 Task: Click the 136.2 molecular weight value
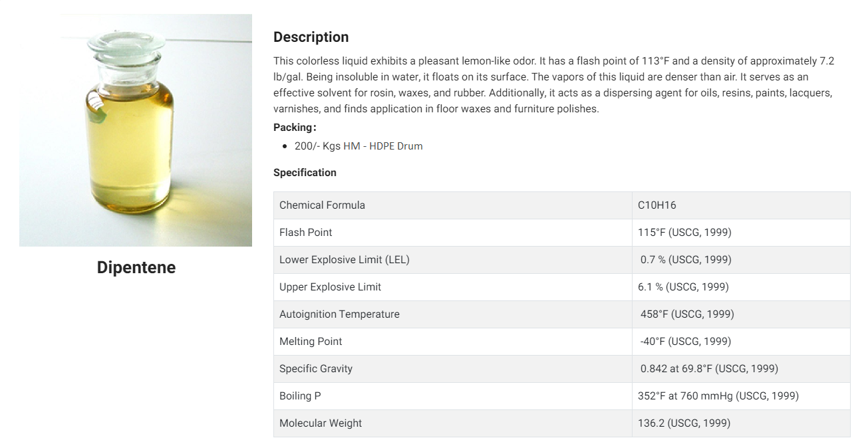click(684, 423)
